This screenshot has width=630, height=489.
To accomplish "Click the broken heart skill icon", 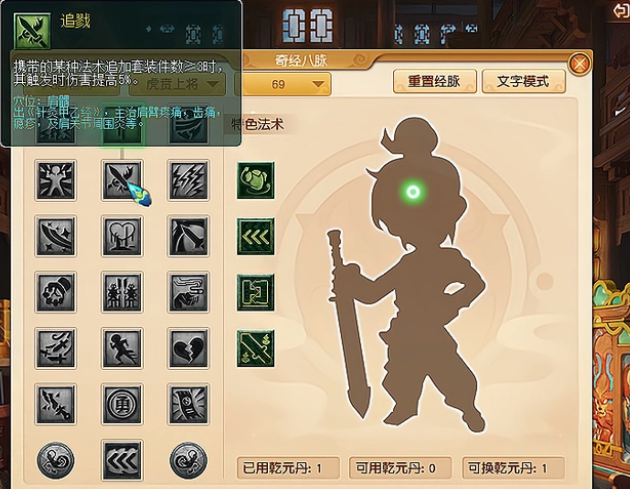I will click(188, 348).
